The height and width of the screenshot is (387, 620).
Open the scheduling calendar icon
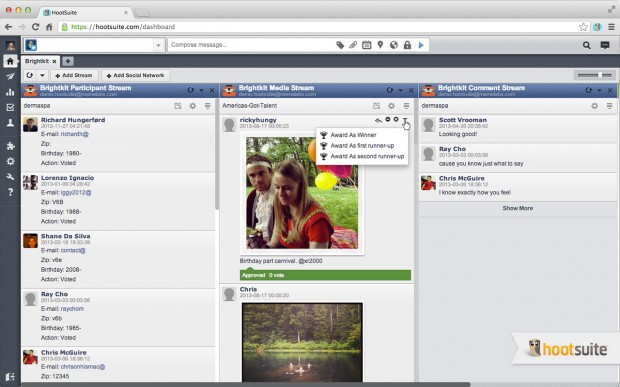(x=367, y=45)
